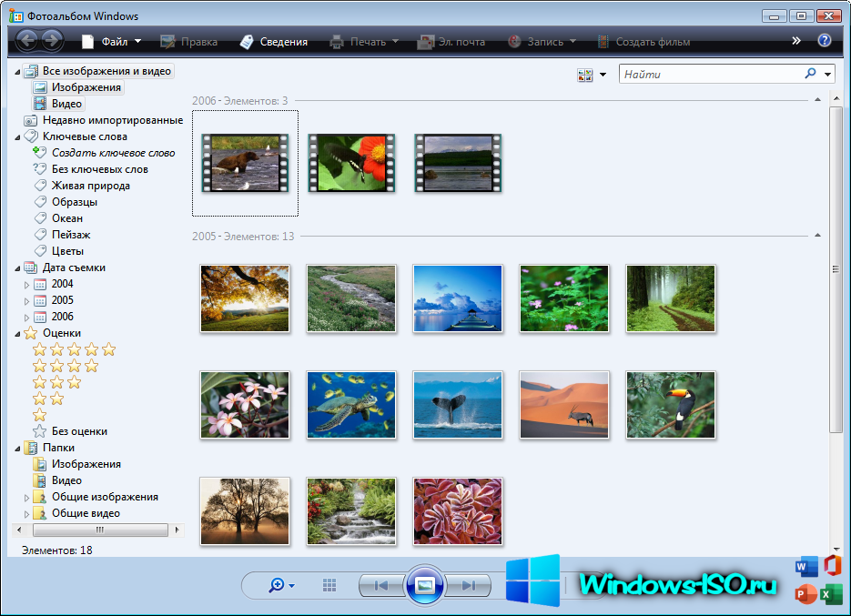This screenshot has height=616, width=851.
Task: Expand the 2005 date node
Action: (26, 300)
